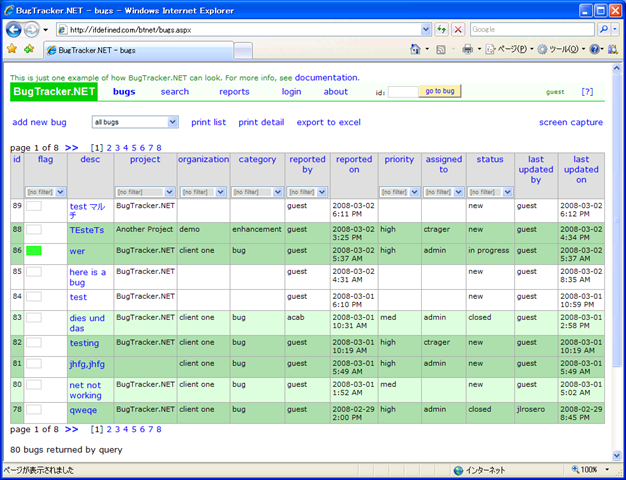Sort by 'last updated on' column header
Viewport: 626px width, 480px height.
coord(581,170)
